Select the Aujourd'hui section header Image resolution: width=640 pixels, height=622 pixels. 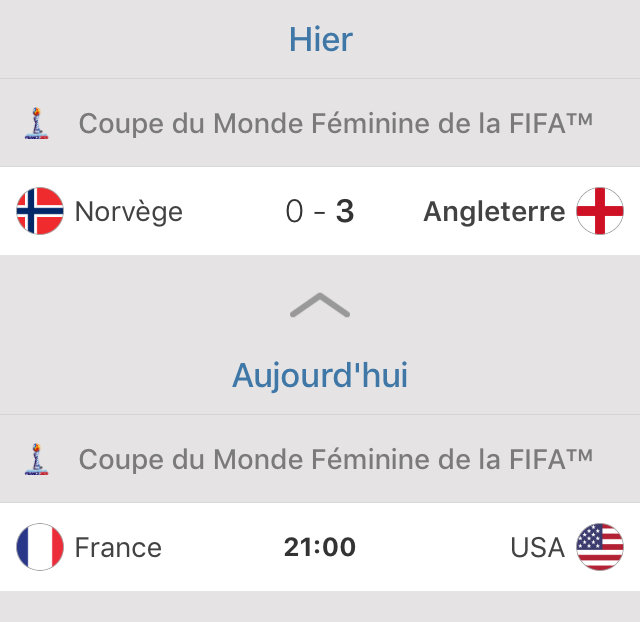(320, 375)
